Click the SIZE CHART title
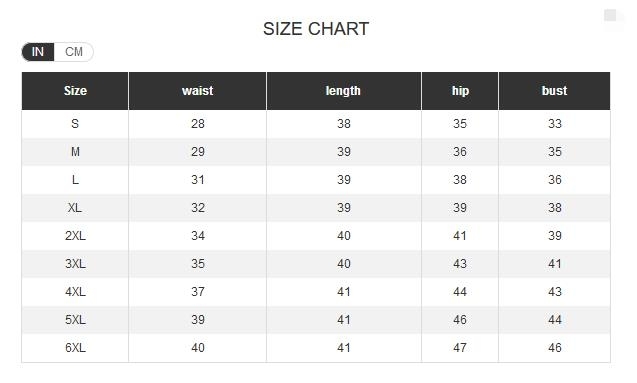 [x=316, y=29]
